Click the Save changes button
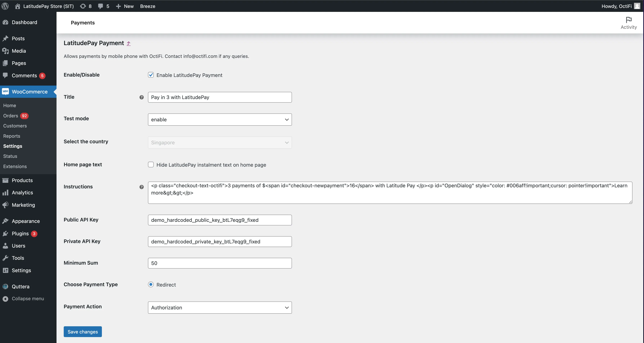The height and width of the screenshot is (343, 644). point(83,332)
